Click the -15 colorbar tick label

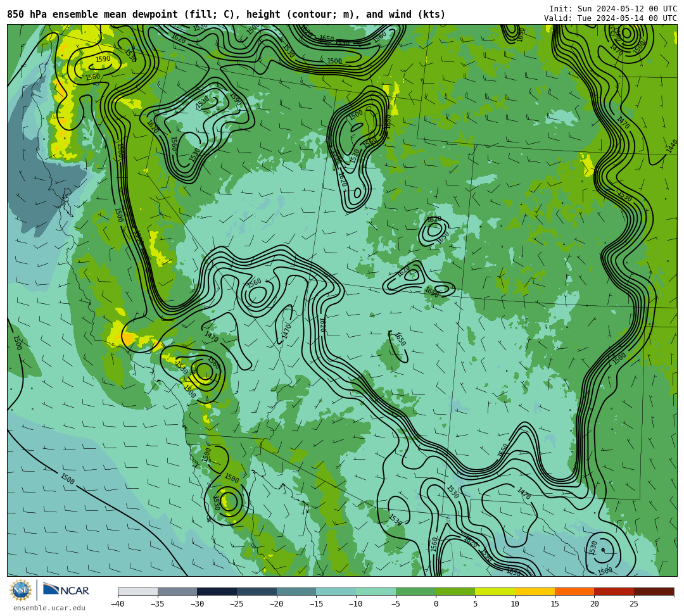click(316, 604)
